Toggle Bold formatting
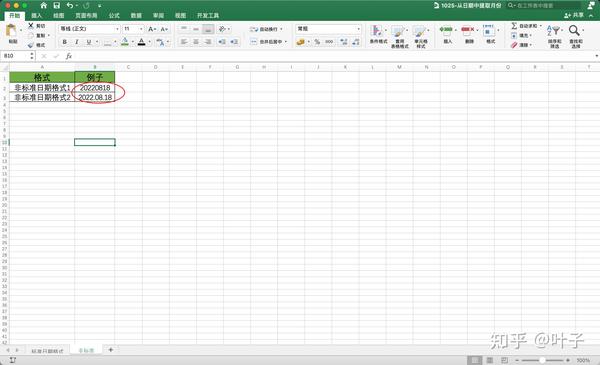The image size is (600, 365). coord(65,42)
